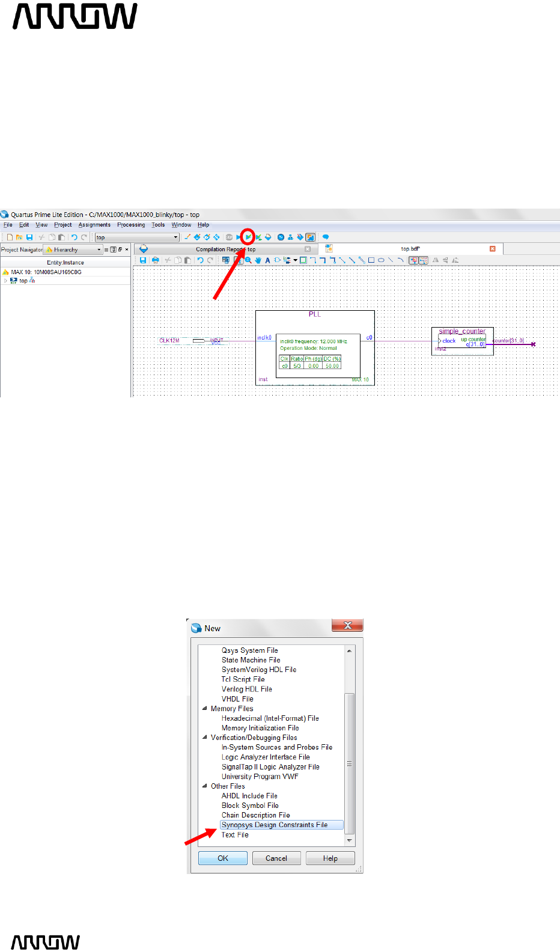Collapse the Verification/Debugging Files group
The width and height of the screenshot is (560, 951).
[x=204, y=738]
